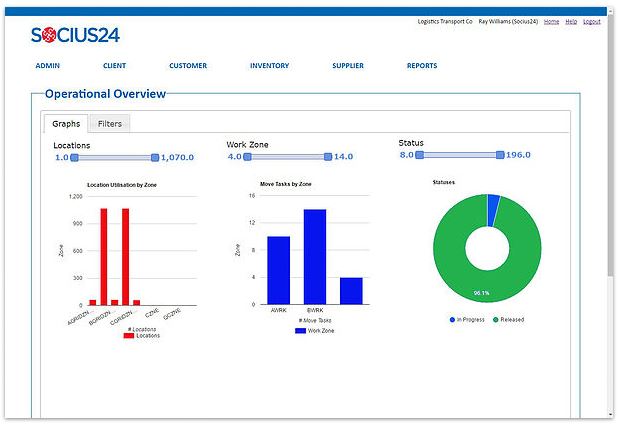Open the CLIENT menu

click(114, 66)
